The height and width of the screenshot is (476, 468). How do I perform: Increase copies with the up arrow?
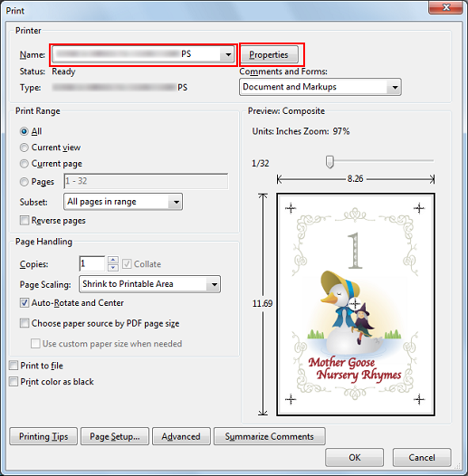coord(113,260)
